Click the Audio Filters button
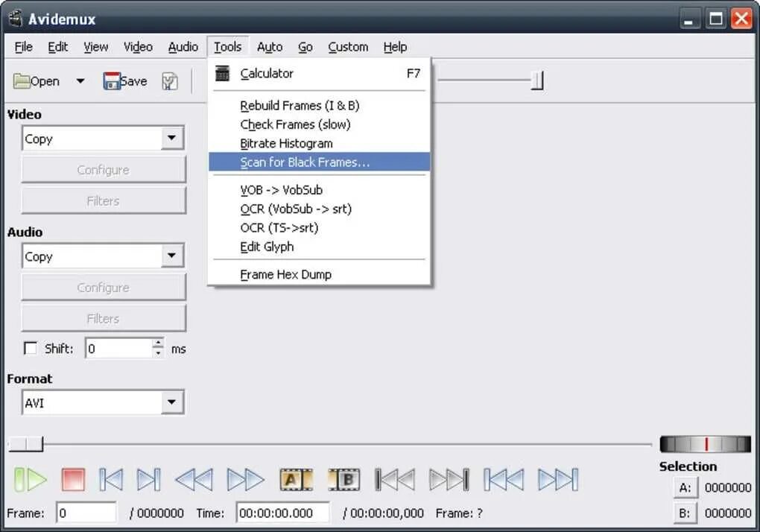Image resolution: width=760 pixels, height=532 pixels. coord(104,318)
